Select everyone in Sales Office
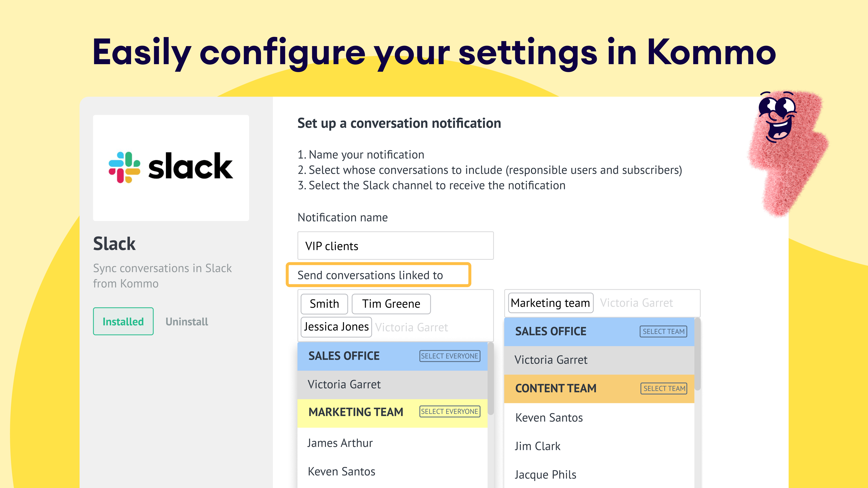 [x=450, y=356]
